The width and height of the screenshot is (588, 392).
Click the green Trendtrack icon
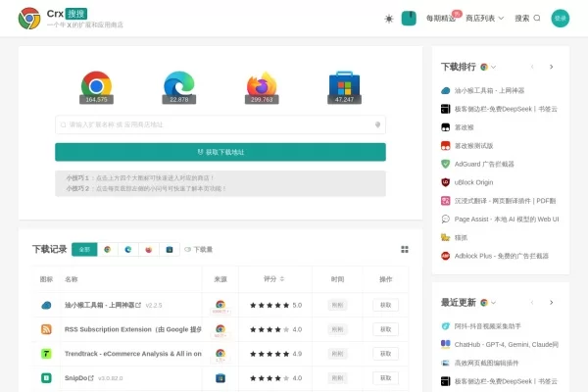click(46, 354)
